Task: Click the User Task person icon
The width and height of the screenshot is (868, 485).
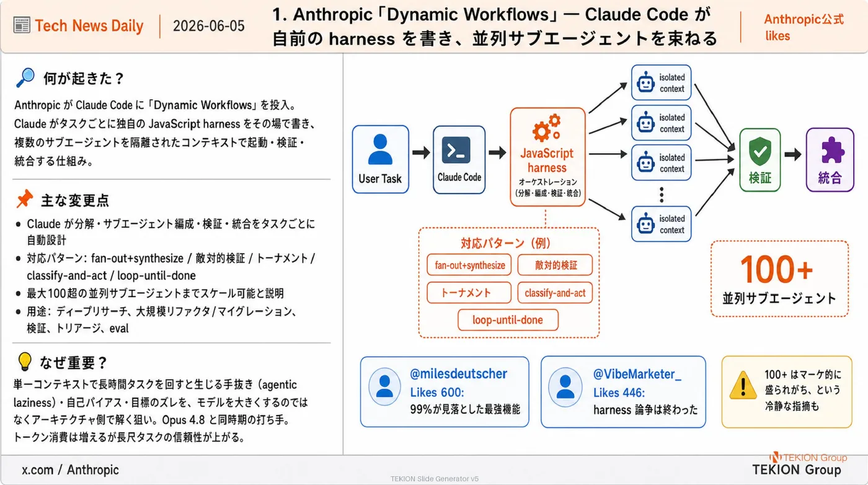Action: point(380,149)
